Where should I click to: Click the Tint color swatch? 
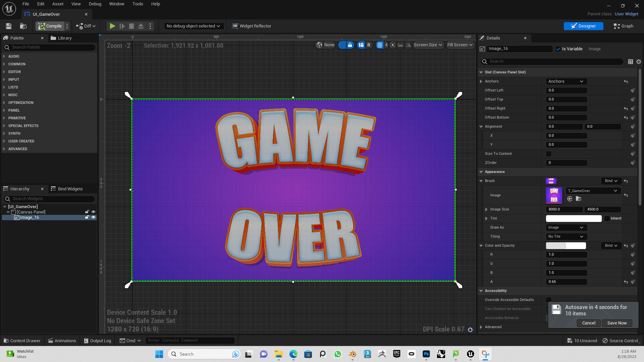574,219
